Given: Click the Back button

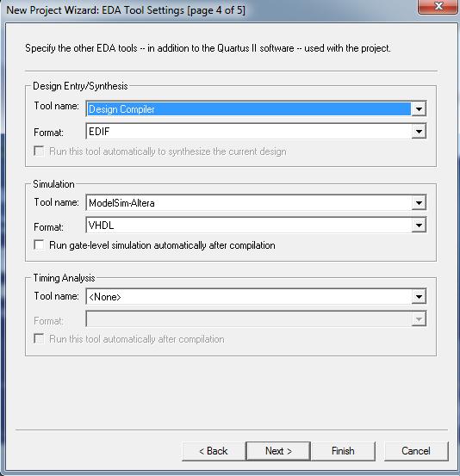Looking at the screenshot, I should [x=214, y=451].
